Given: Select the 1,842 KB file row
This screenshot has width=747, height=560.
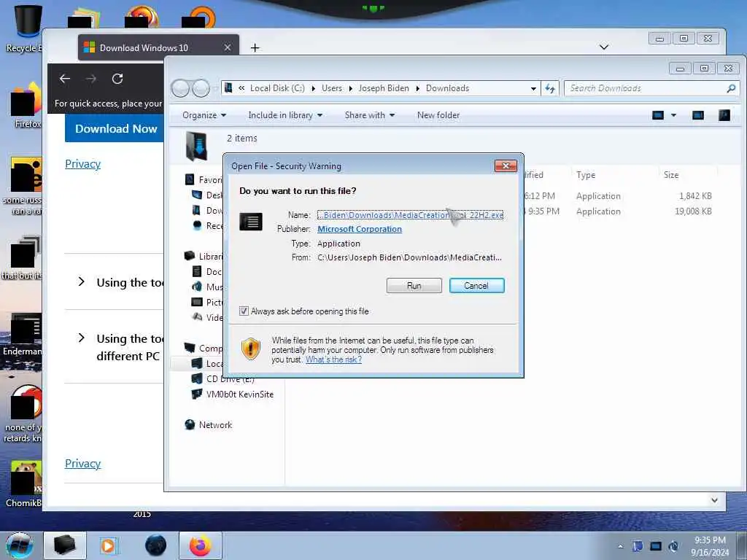Looking at the screenshot, I should (x=619, y=196).
